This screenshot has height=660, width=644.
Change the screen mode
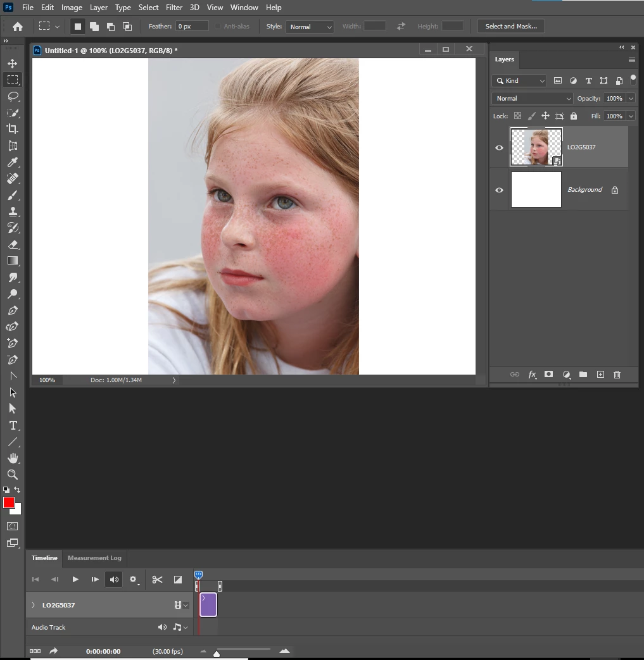[x=13, y=543]
